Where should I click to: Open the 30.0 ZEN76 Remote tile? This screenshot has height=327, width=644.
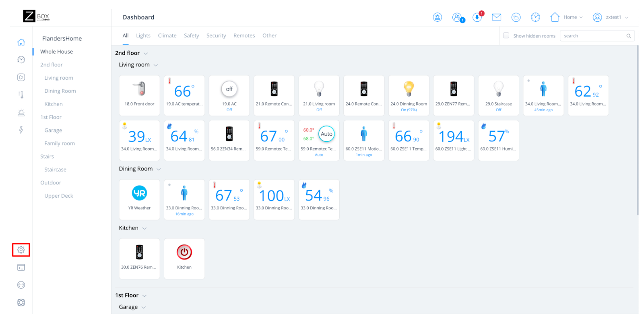[x=139, y=259]
